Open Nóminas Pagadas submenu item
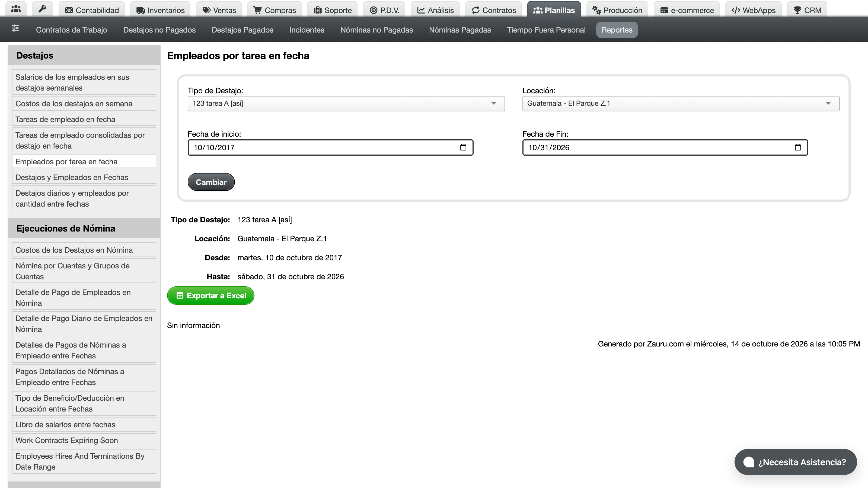868x488 pixels. 460,30
